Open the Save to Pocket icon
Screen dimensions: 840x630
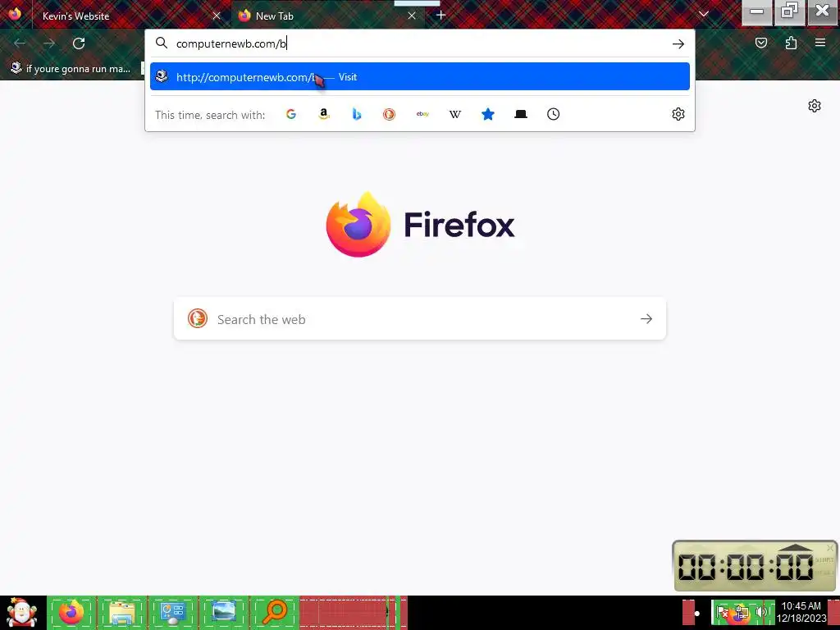(760, 43)
